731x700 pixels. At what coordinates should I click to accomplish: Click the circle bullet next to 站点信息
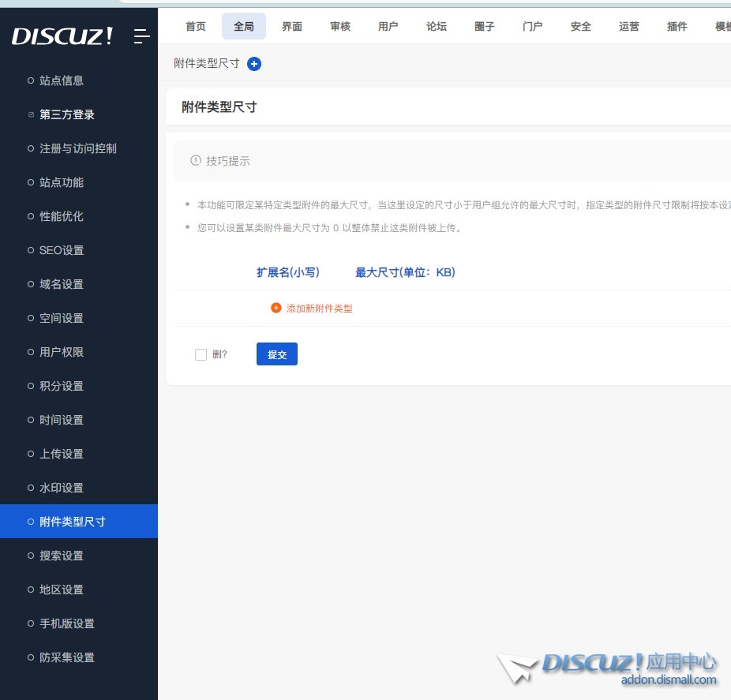31,80
